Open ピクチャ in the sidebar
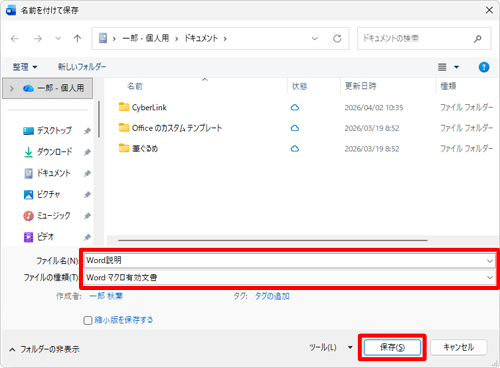Viewport: 500px width, 368px height. (x=42, y=195)
